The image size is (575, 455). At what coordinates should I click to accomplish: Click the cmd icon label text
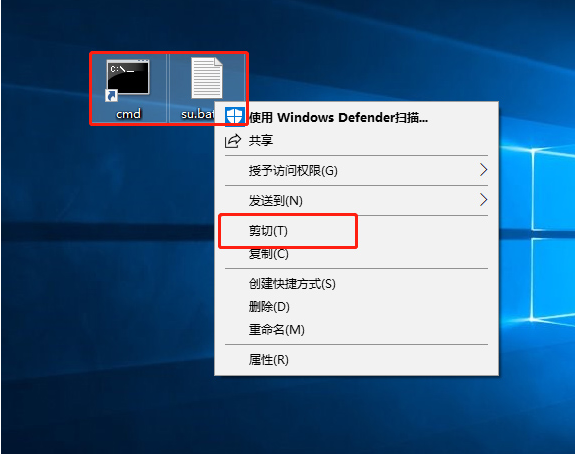point(128,114)
